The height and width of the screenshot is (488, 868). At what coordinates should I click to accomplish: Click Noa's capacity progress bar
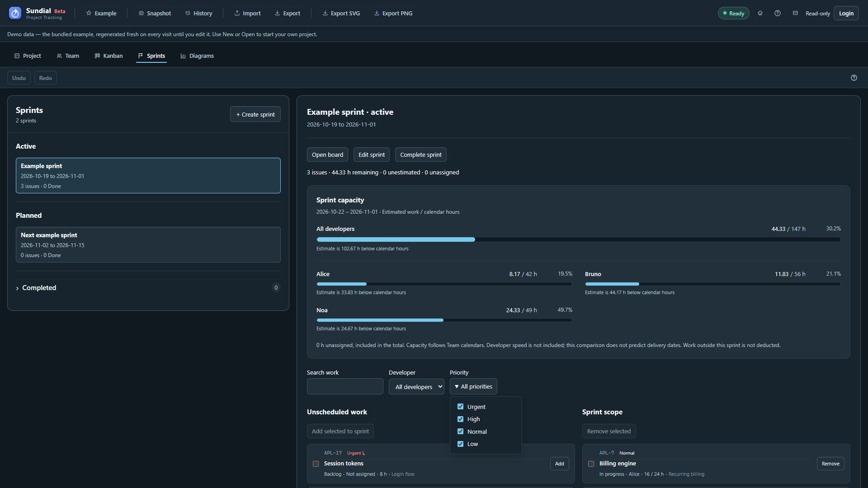[x=444, y=320]
